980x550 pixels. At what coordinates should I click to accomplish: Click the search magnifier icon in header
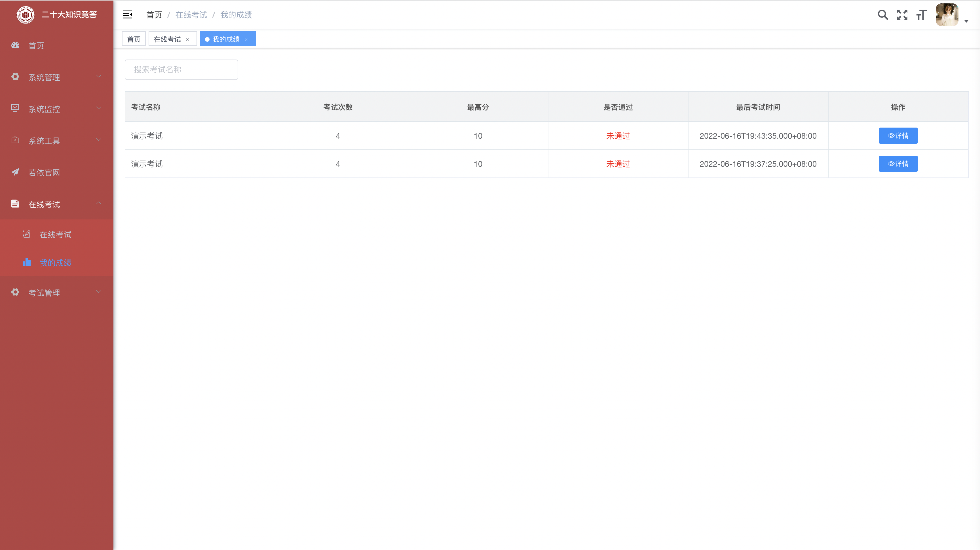(883, 15)
